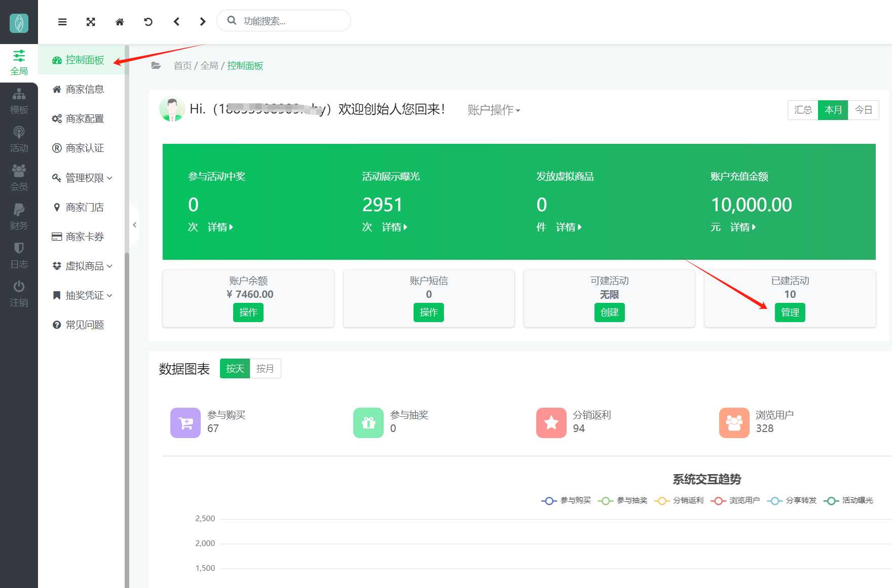Toggle 参与购买 legend series
Image resolution: width=892 pixels, height=588 pixels.
pyautogui.click(x=566, y=500)
